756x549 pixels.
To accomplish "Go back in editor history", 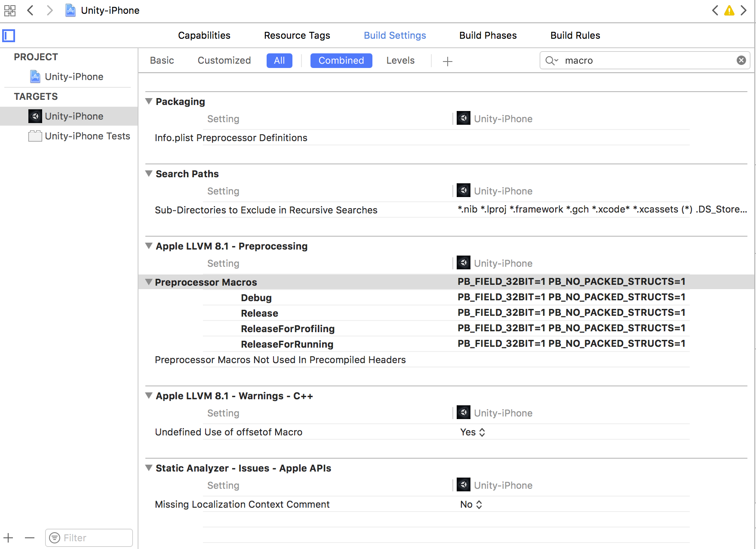I will point(30,10).
